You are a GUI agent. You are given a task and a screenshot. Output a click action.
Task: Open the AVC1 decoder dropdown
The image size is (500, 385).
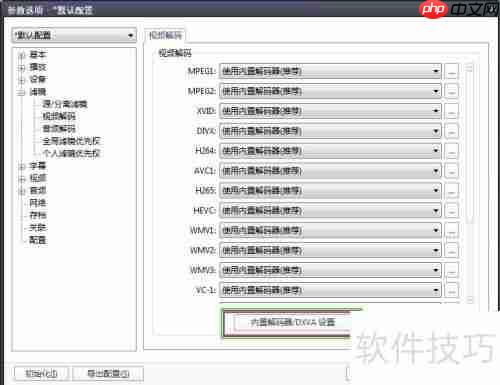click(x=330, y=171)
